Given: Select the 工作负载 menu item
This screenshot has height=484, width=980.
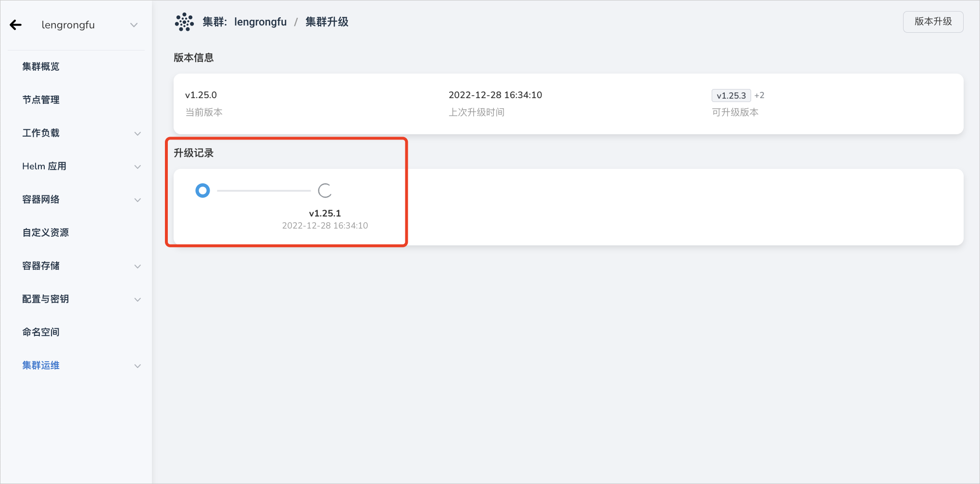Looking at the screenshot, I should pos(41,133).
